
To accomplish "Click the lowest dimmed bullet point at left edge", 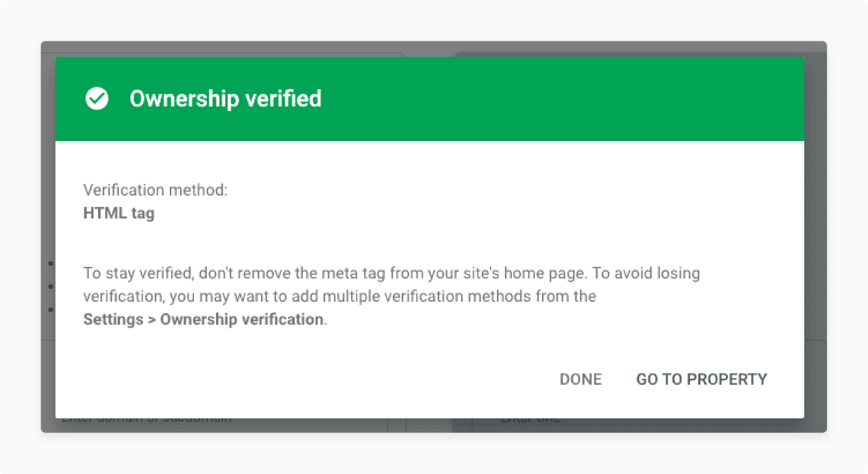I will pos(51,310).
